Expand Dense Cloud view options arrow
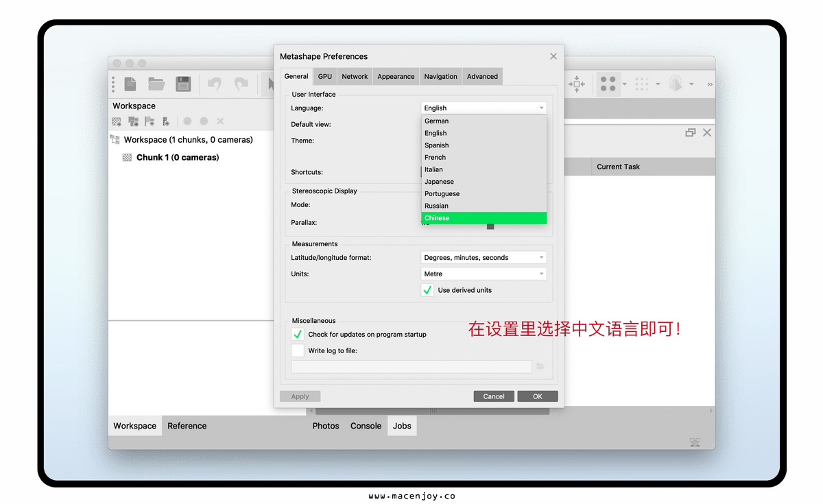 coord(658,84)
